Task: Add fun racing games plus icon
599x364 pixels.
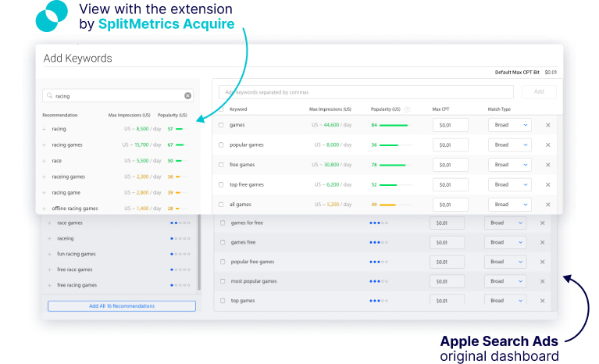Action: pos(49,255)
